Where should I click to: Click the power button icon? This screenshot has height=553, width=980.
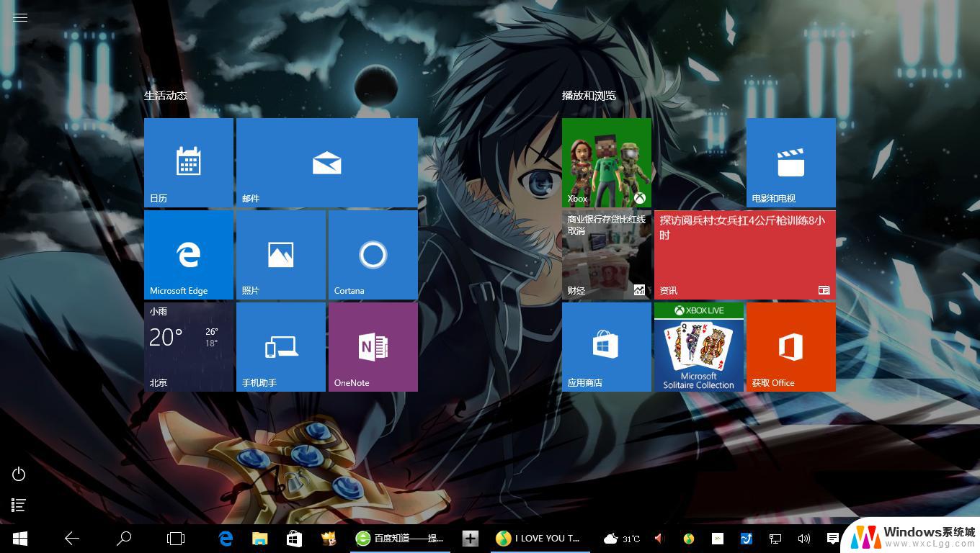[19, 474]
